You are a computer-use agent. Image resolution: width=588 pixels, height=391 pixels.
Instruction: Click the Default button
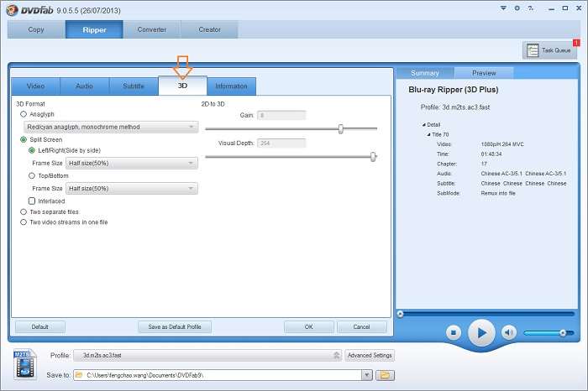point(40,326)
